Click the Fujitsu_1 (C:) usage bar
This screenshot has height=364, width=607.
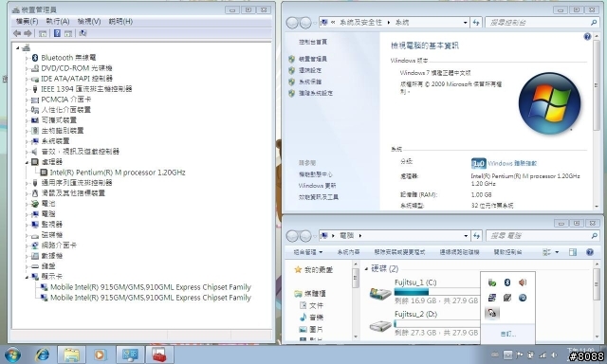pos(437,292)
